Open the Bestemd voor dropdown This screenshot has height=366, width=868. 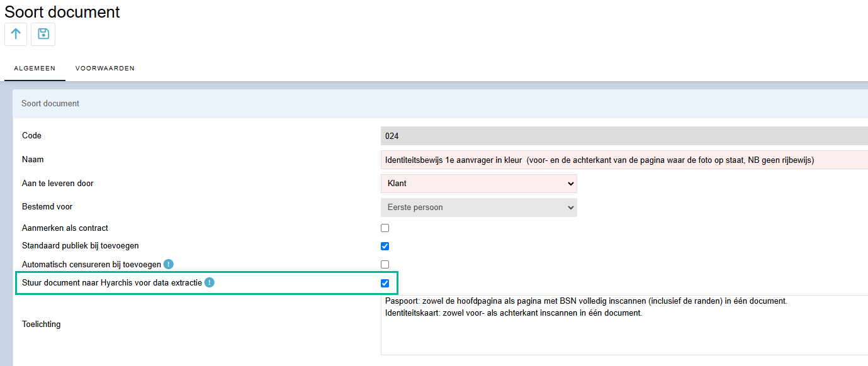[479, 208]
